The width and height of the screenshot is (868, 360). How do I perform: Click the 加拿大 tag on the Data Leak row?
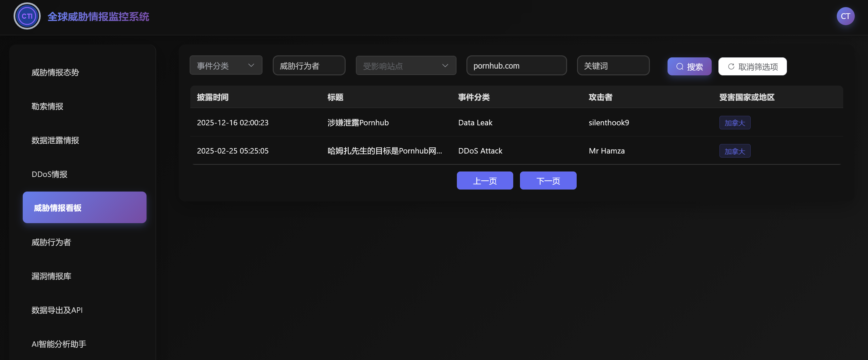click(734, 123)
